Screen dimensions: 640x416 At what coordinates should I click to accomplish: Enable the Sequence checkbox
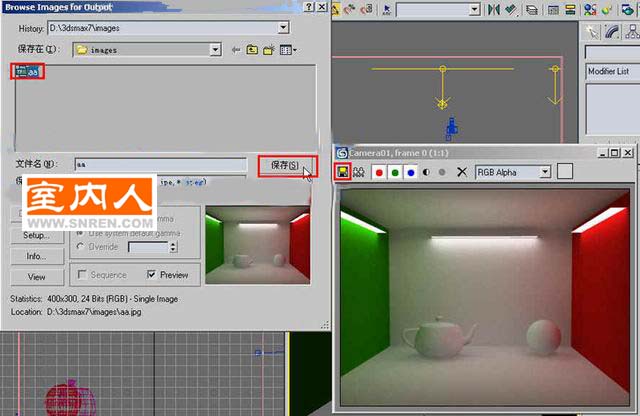[82, 275]
